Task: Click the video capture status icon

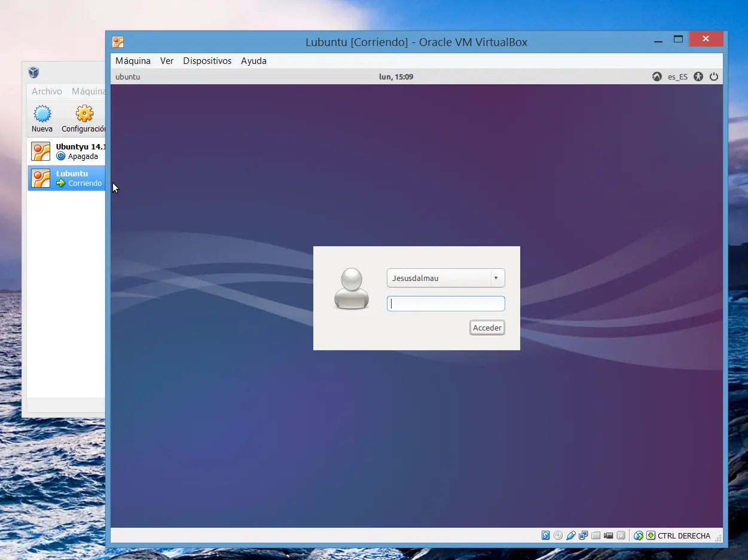Action: pyautogui.click(x=608, y=535)
